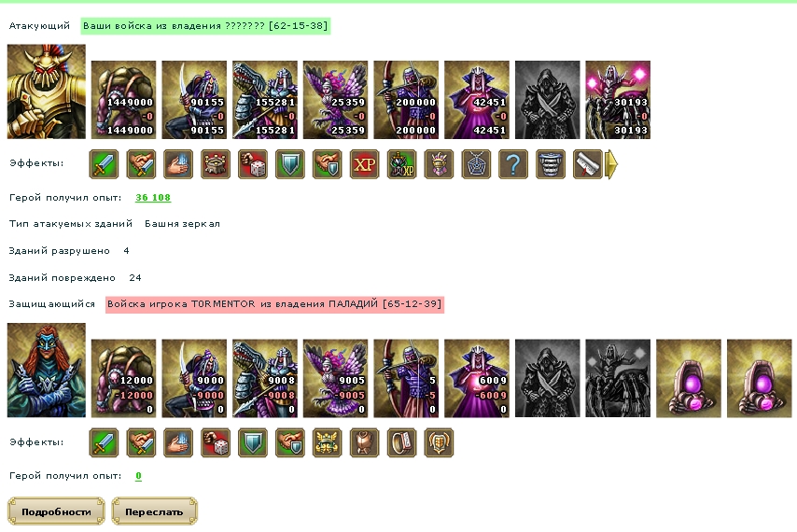
Task: Expand more effects with yellow arrow
Action: pyautogui.click(x=612, y=164)
